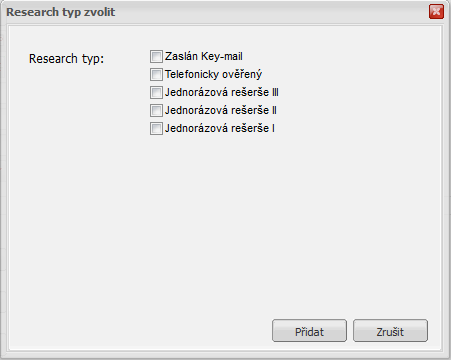Click the "Jednorázová rešerše III" label text

(222, 92)
